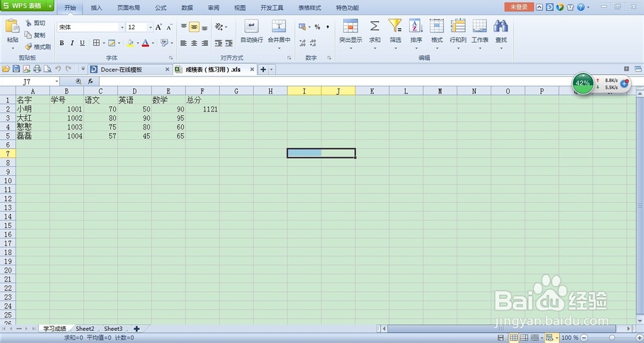Toggle Bold formatting
This screenshot has width=644, height=343.
click(x=62, y=43)
